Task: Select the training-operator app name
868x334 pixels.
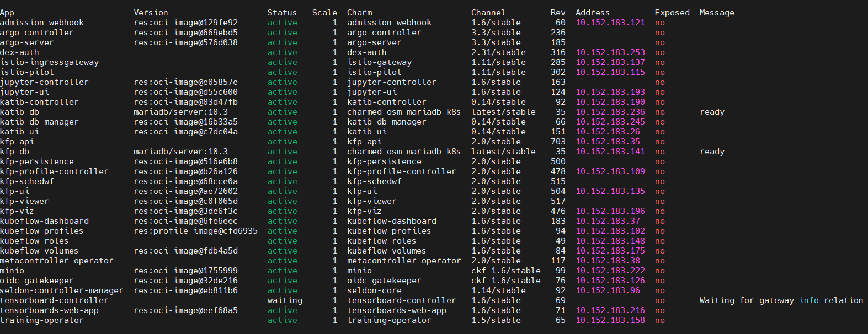Action: [x=42, y=320]
